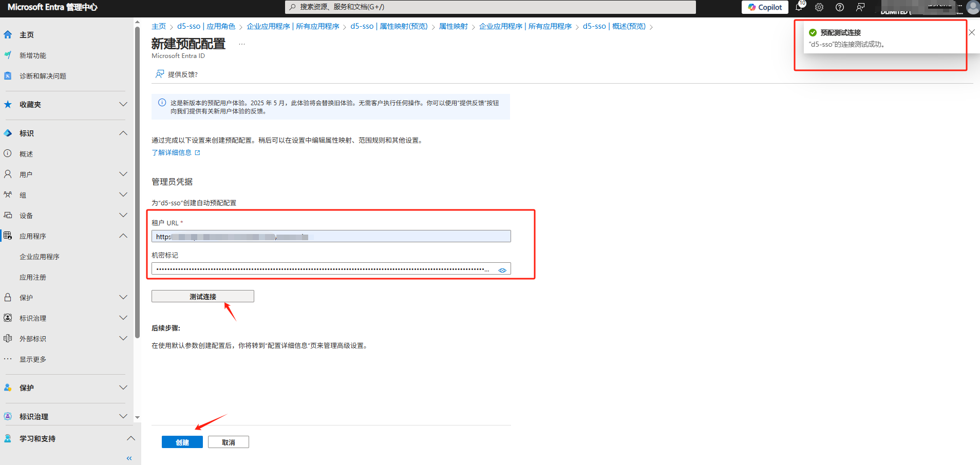Screen dimensions: 980x465
Task: Click the 保护 padlock icon
Action: pyautogui.click(x=8, y=297)
